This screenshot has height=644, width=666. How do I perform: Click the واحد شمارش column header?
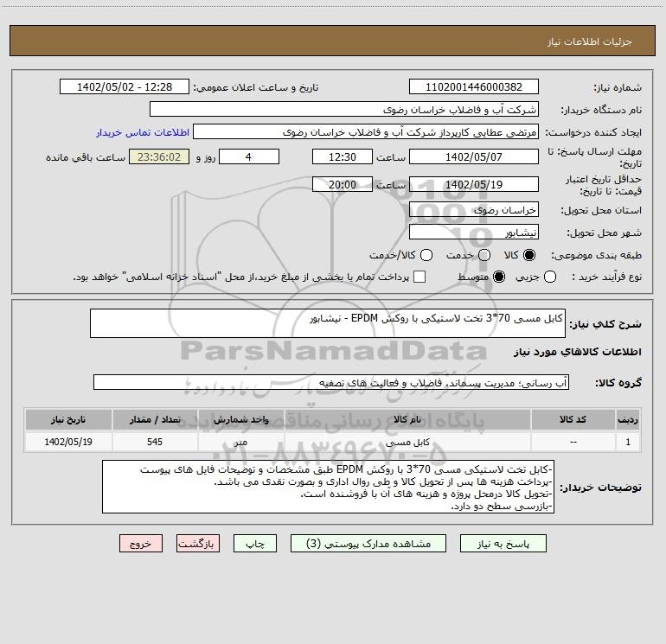[x=240, y=419]
